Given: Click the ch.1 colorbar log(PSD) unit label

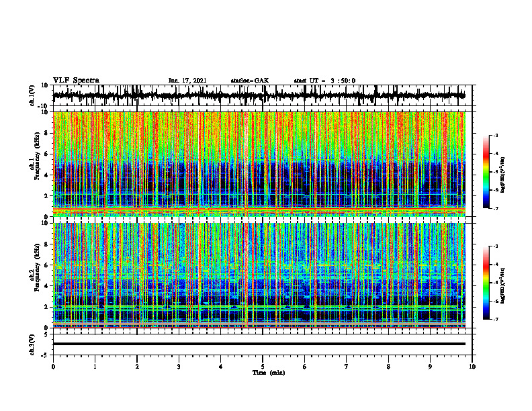Looking at the screenshot, I should (x=503, y=175).
